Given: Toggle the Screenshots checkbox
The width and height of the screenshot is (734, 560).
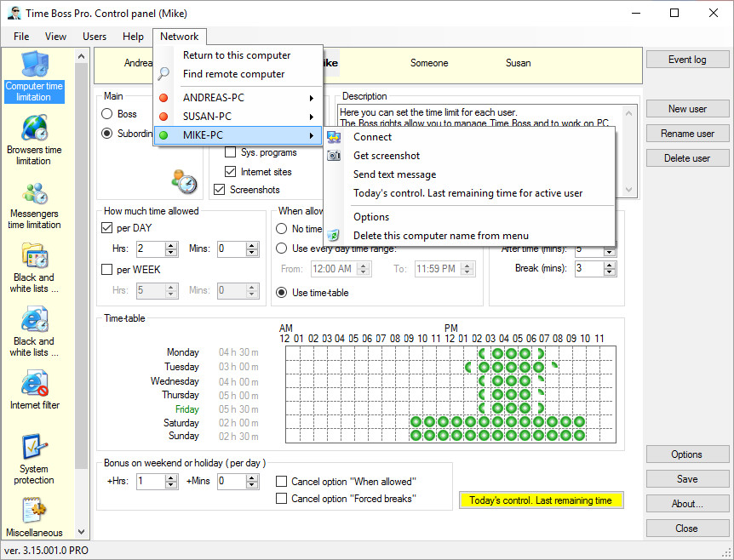Looking at the screenshot, I should coord(219,190).
